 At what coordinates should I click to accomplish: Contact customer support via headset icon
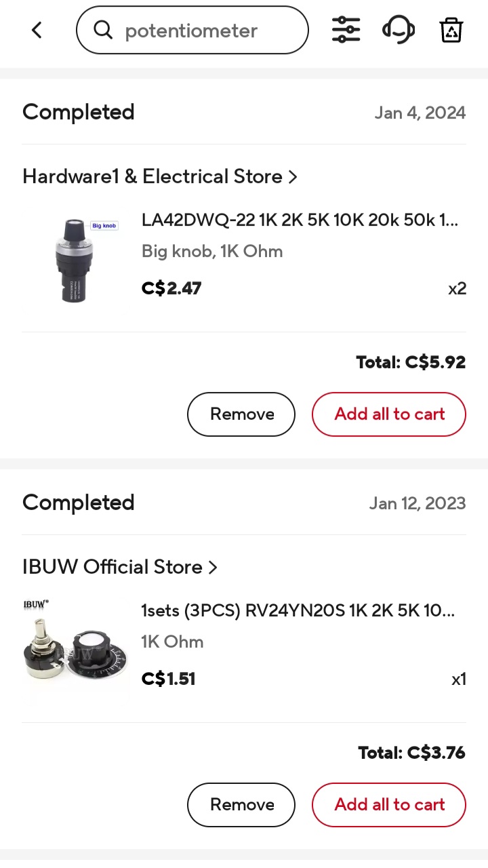[399, 30]
